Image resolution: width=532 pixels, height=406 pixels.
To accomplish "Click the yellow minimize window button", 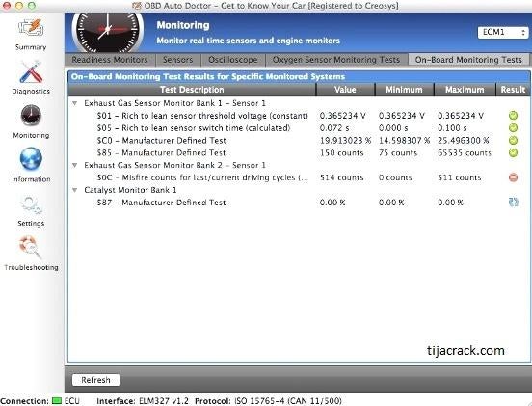I will click(19, 6).
